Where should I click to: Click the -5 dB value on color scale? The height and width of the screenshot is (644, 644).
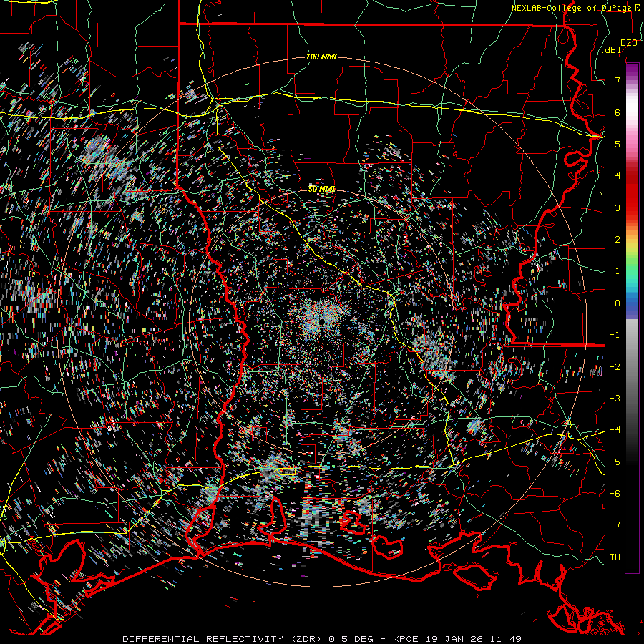click(615, 462)
